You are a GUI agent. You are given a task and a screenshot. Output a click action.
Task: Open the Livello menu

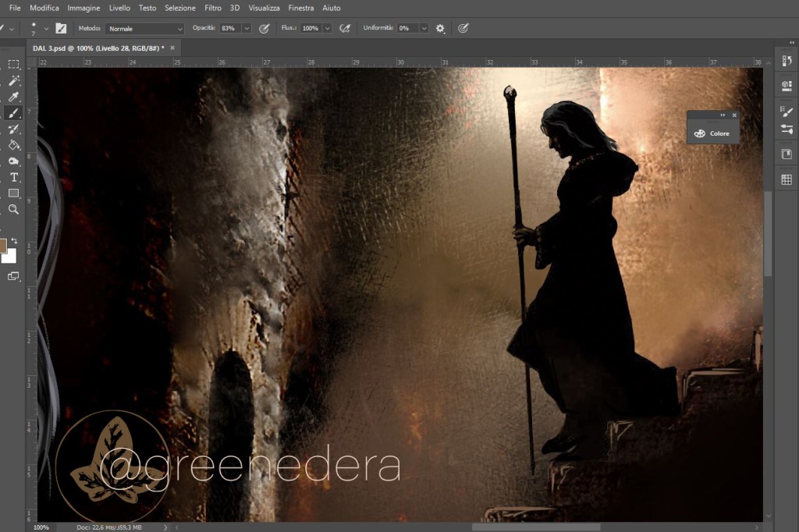coord(119,8)
